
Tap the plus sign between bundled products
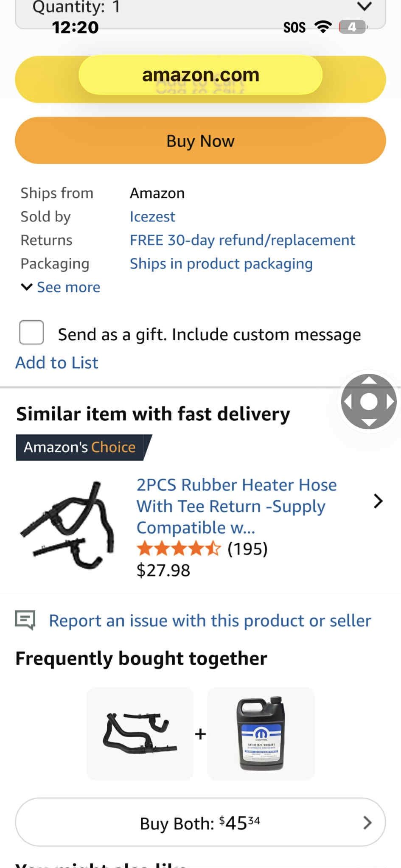200,734
